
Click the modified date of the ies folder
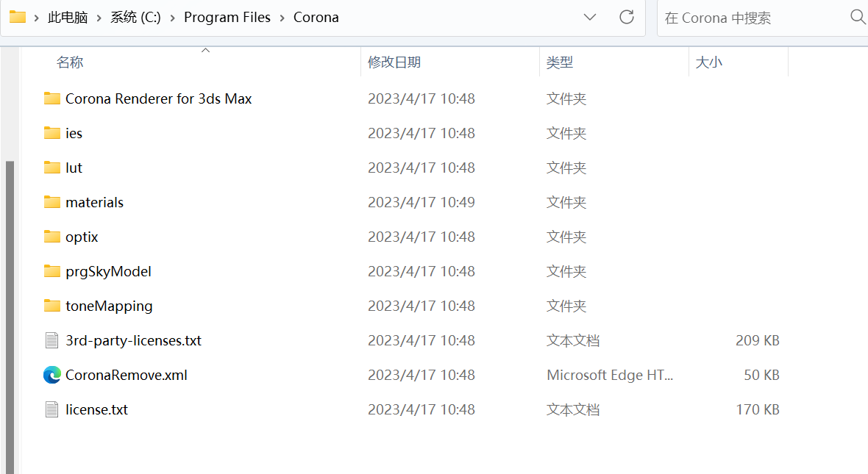(421, 133)
